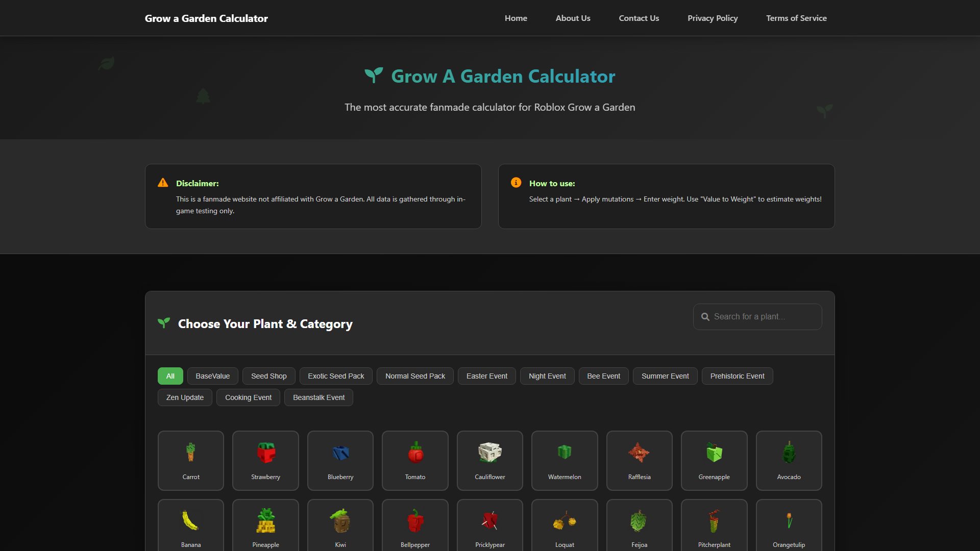Viewport: 980px width, 551px height.
Task: Filter by Easter Event
Action: (x=487, y=376)
